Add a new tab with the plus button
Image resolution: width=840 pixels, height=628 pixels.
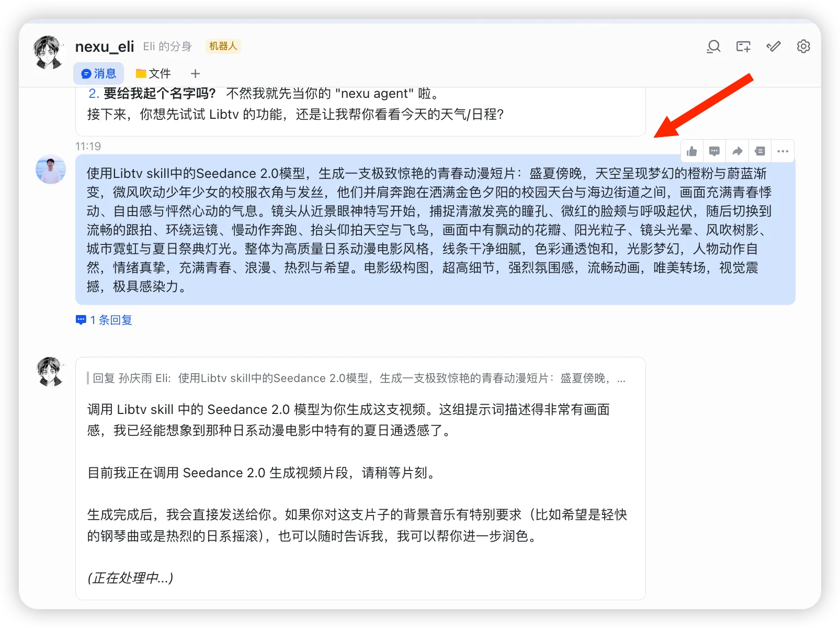click(195, 73)
